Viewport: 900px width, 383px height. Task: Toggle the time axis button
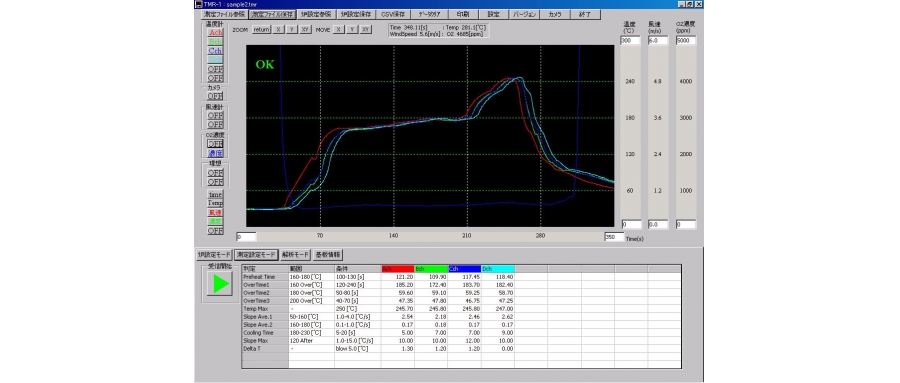(x=215, y=195)
